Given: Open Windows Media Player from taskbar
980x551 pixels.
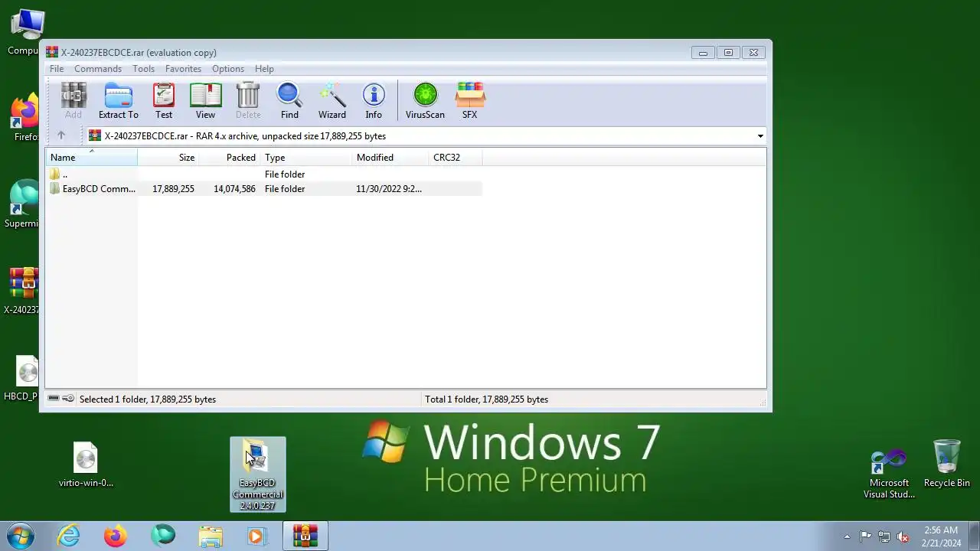Looking at the screenshot, I should (x=257, y=536).
